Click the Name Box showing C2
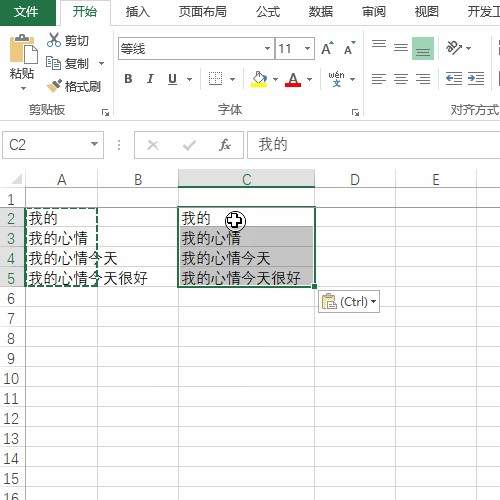500x500 pixels. pyautogui.click(x=53, y=145)
